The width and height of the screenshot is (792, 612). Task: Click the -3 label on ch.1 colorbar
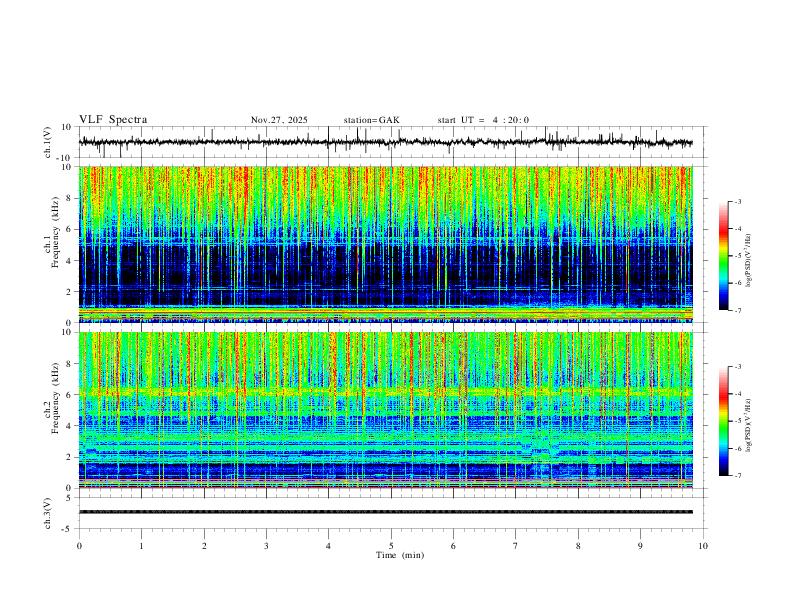(737, 201)
